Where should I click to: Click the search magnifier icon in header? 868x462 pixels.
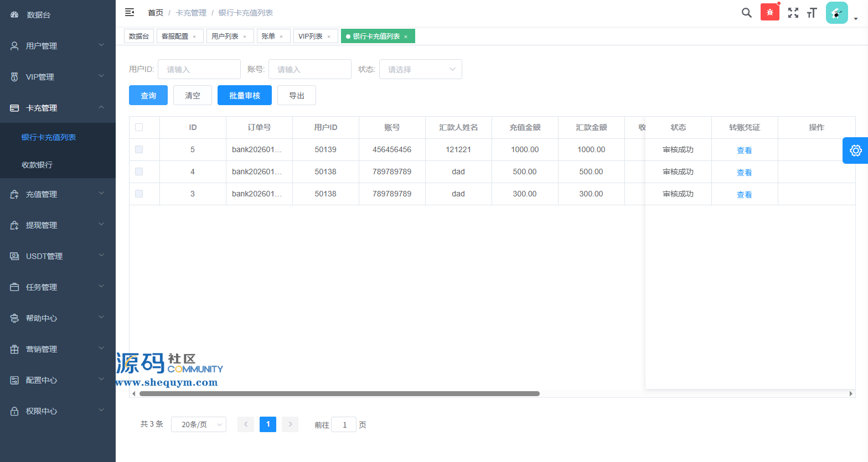(x=746, y=13)
